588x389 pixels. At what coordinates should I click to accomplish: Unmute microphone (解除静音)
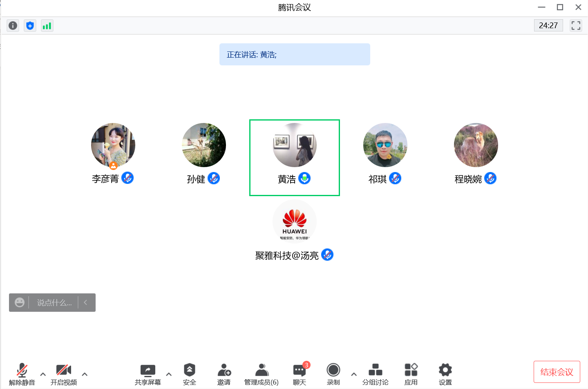22,374
